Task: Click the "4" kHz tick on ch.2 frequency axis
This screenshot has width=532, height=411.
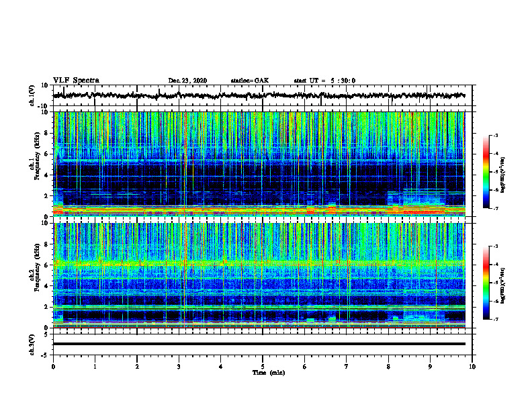Action: 46,286
